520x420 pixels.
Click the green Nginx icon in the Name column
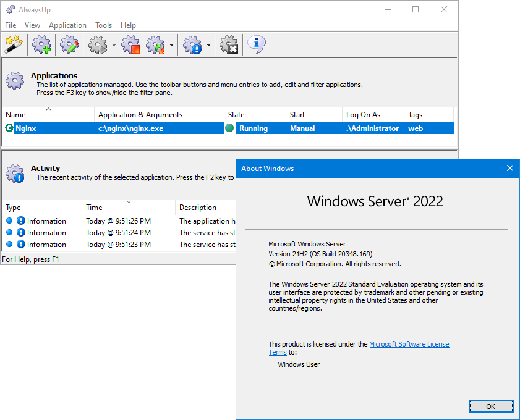(x=9, y=128)
